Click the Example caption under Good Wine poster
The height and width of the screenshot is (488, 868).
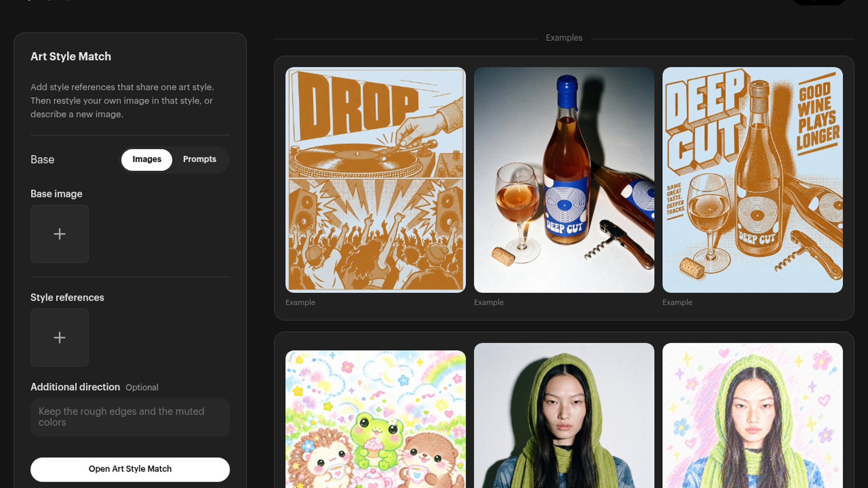pyautogui.click(x=677, y=302)
